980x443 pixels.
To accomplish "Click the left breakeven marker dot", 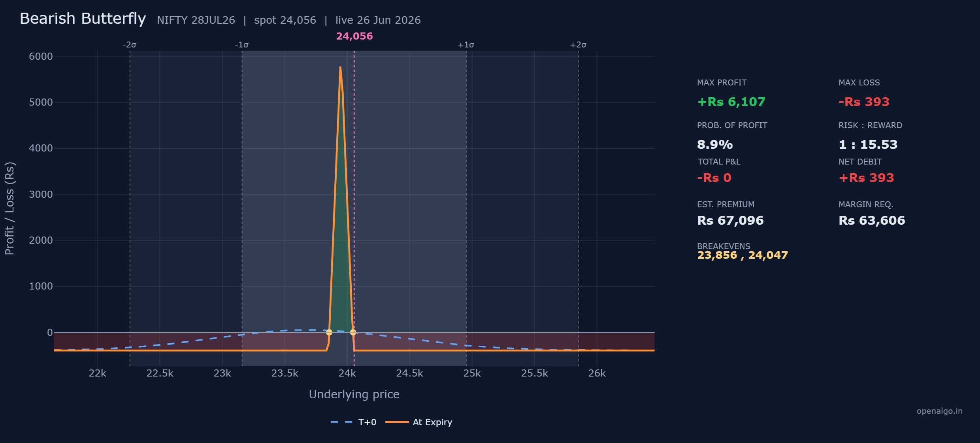I will 329,332.
